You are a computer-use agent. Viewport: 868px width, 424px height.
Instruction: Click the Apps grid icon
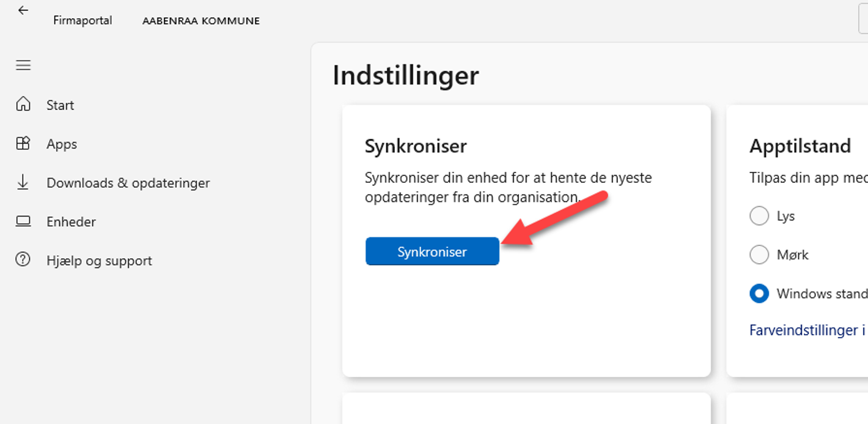[x=23, y=144]
